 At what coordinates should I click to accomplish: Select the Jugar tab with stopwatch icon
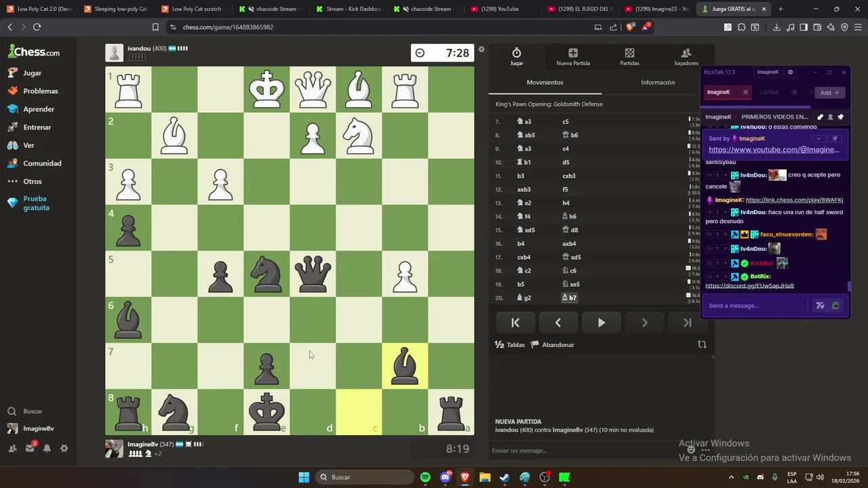[x=517, y=57]
